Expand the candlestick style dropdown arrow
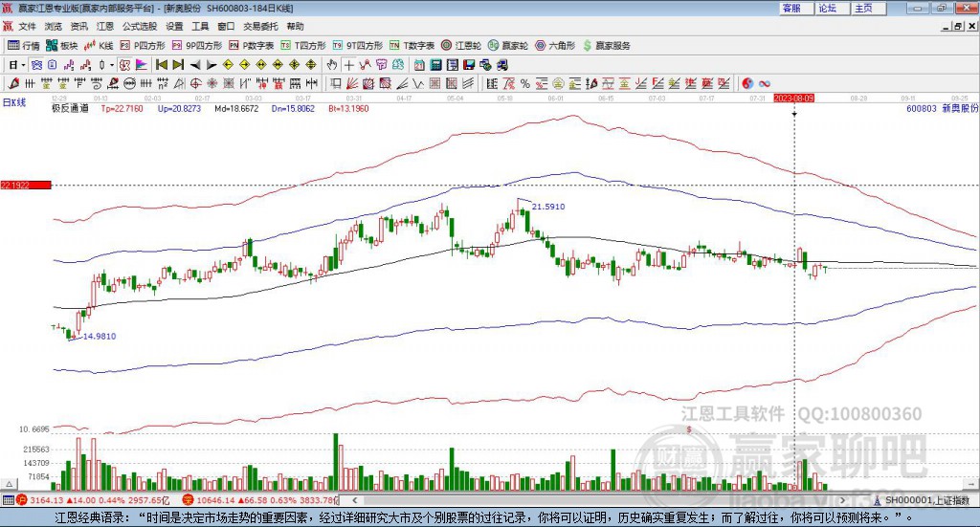Viewport: 980px width, 527px height. pos(112,65)
